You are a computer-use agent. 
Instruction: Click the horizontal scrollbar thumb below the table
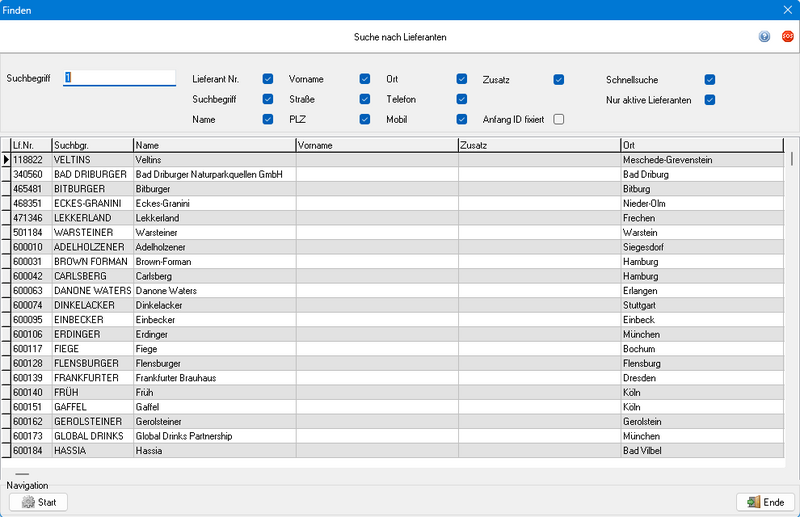point(22,474)
